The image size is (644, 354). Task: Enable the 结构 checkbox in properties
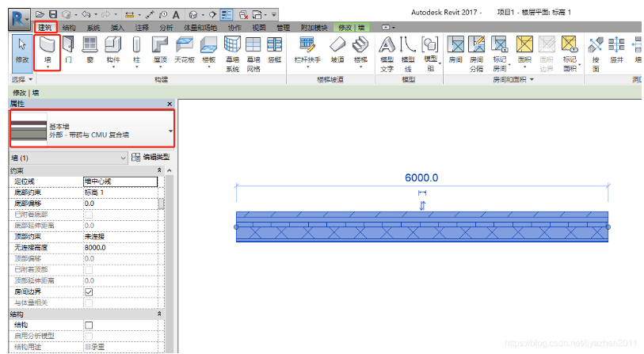(89, 325)
